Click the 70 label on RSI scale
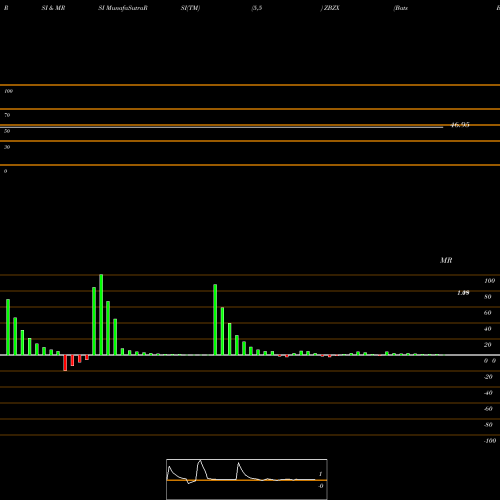Viewport: 500px width, 500px height. pyautogui.click(x=7, y=115)
